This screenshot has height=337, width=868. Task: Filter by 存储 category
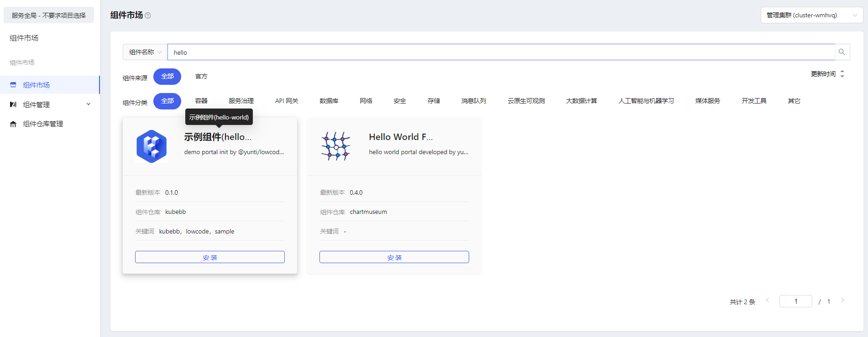(x=434, y=101)
